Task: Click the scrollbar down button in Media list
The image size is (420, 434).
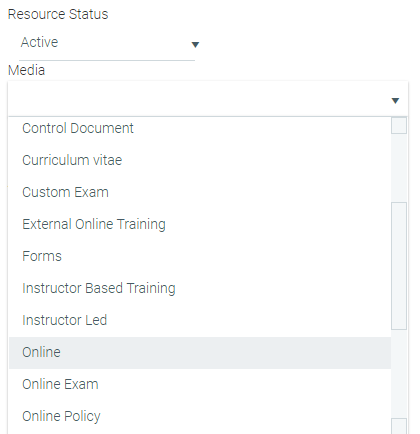Action: [x=399, y=426]
